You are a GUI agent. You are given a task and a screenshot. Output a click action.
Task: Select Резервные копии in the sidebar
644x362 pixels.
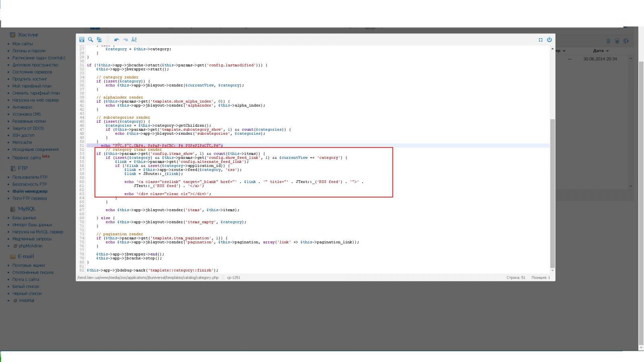[29, 121]
